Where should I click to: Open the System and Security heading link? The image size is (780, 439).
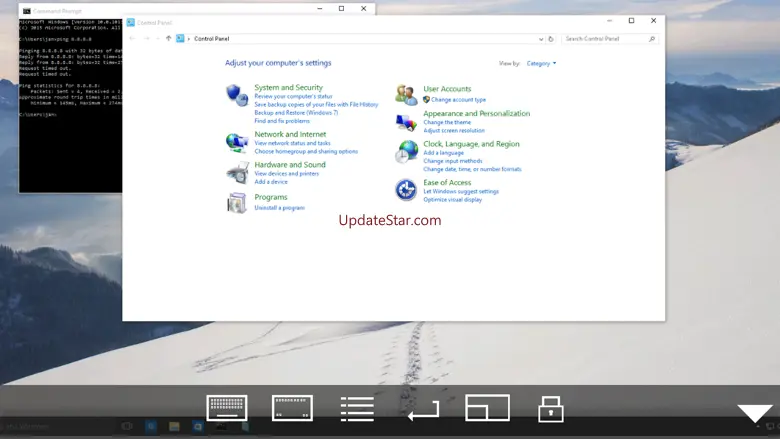[289, 88]
